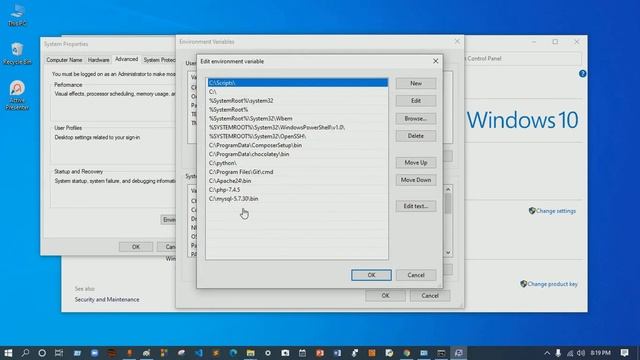This screenshot has height=360, width=640.
Task: Close the Edit environment variable dialog
Action: tap(436, 61)
